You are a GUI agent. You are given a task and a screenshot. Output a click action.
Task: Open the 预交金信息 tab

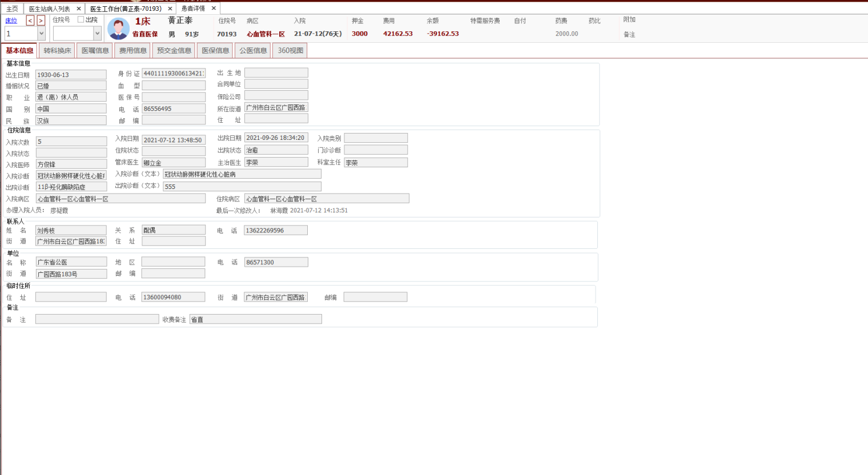[x=174, y=50]
